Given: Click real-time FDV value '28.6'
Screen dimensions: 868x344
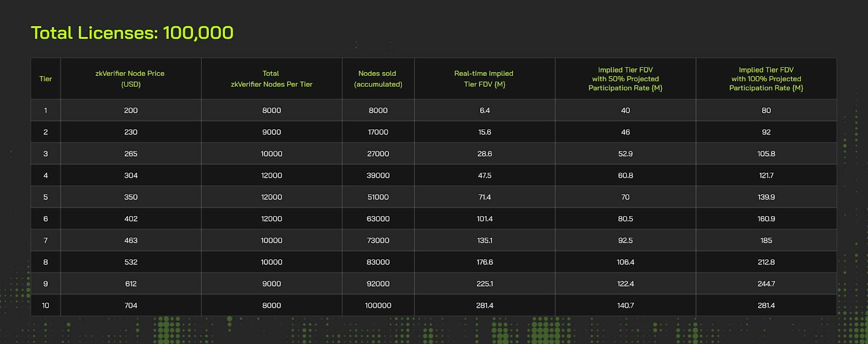Looking at the screenshot, I should pos(484,153).
